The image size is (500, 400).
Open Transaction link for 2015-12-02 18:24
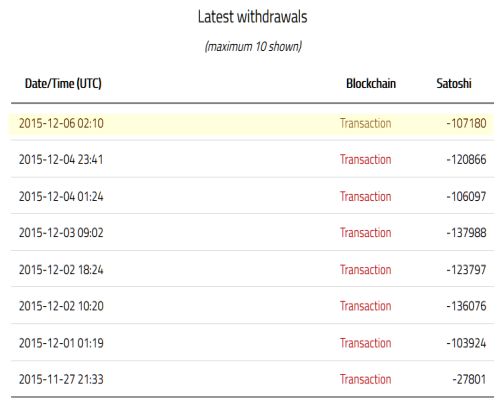[x=365, y=270]
